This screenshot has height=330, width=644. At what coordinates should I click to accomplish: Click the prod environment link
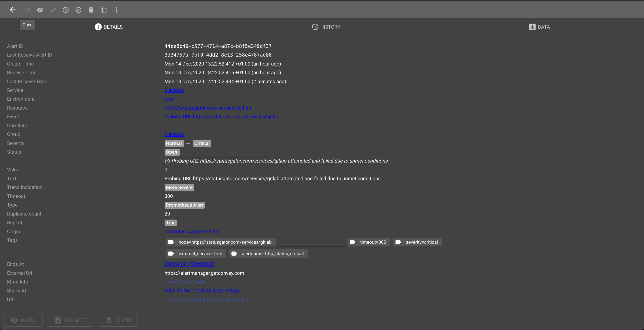[x=169, y=99]
